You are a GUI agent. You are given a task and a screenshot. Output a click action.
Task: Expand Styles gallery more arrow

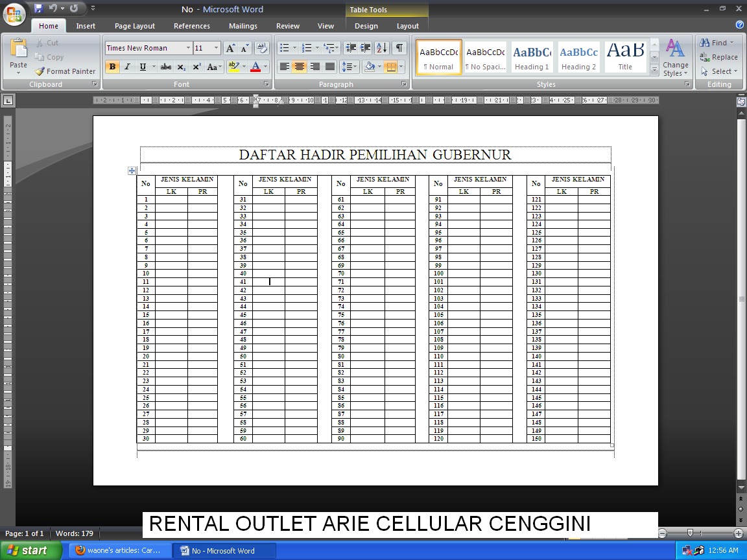(x=654, y=71)
